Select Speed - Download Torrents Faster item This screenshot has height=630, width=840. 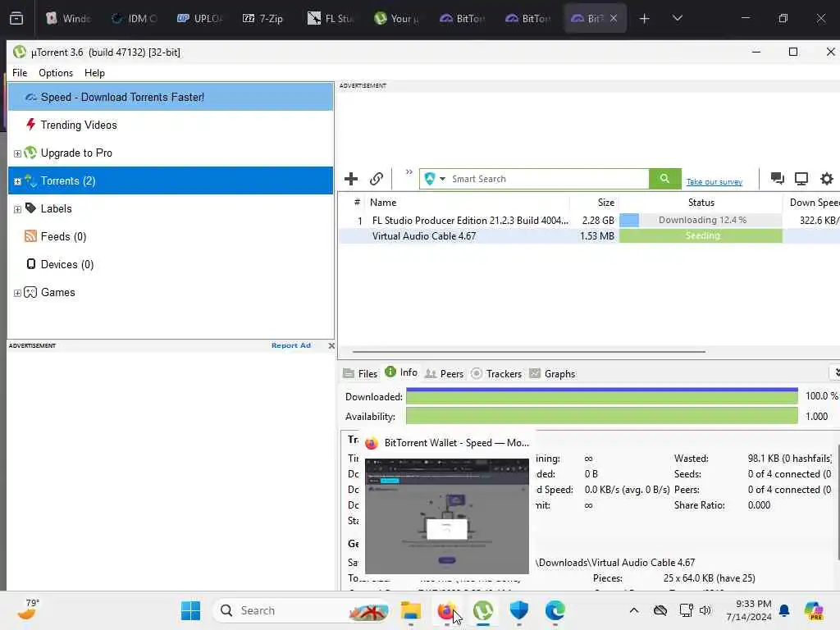(171, 97)
